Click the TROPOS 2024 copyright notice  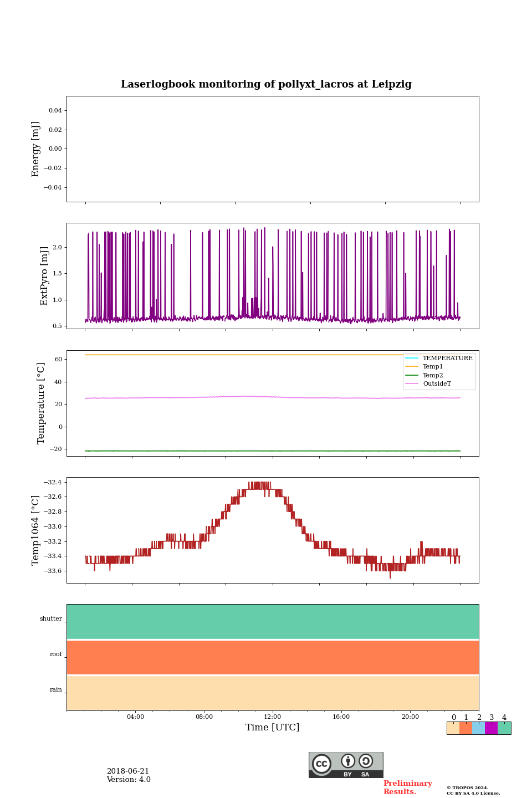[473, 790]
